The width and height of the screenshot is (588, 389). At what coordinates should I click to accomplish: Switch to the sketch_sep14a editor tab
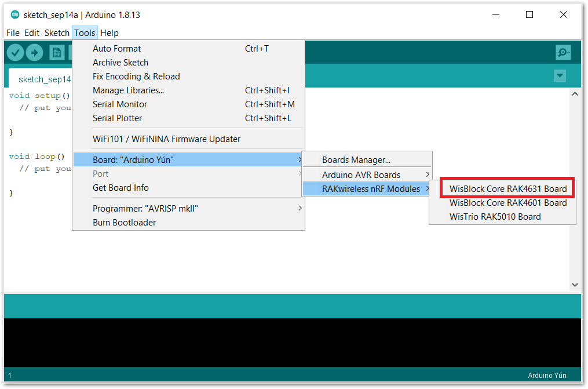41,79
